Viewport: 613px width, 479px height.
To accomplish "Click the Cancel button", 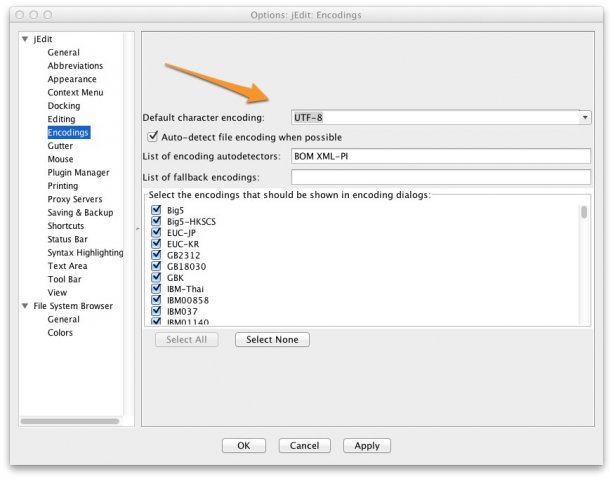I will [304, 445].
